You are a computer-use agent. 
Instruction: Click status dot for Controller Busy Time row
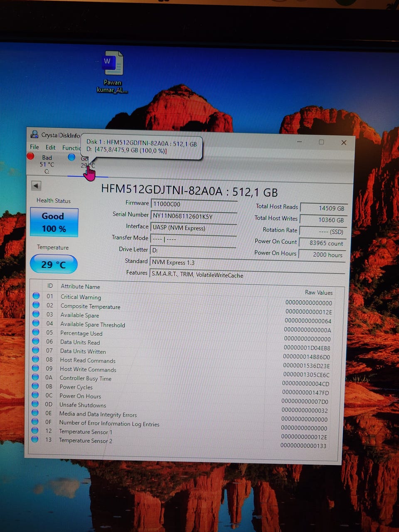[35, 377]
